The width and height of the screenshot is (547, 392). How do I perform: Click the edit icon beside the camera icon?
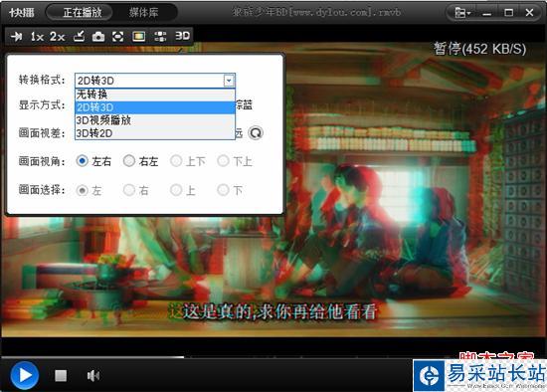tap(80, 36)
